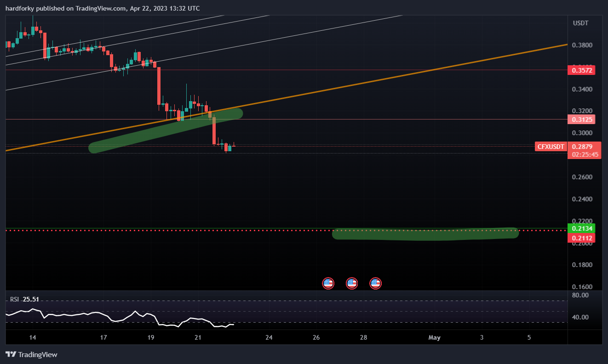
Task: Select the green highlighter stroke near 0.2134
Action: pyautogui.click(x=425, y=234)
